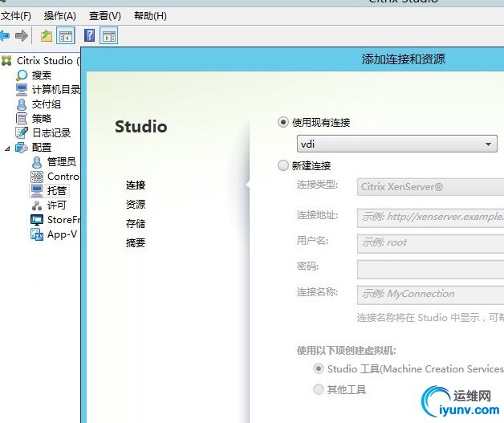Click the user icon beside 交付组
This screenshot has height=423, width=504.
pyautogui.click(x=22, y=104)
